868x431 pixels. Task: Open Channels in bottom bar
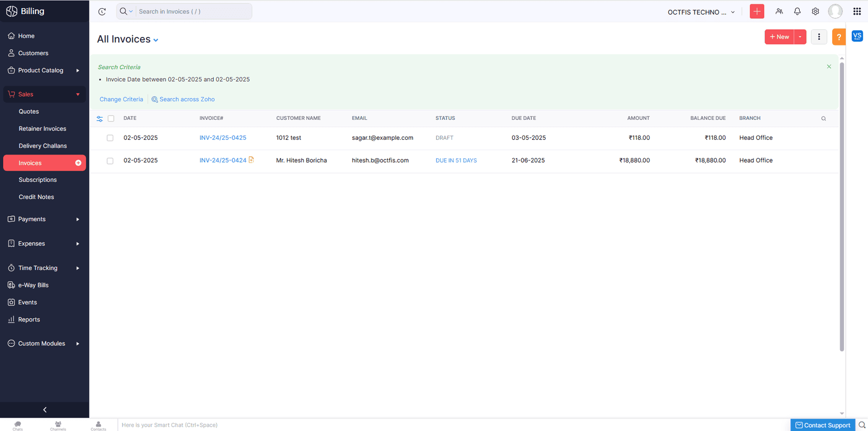pyautogui.click(x=58, y=426)
